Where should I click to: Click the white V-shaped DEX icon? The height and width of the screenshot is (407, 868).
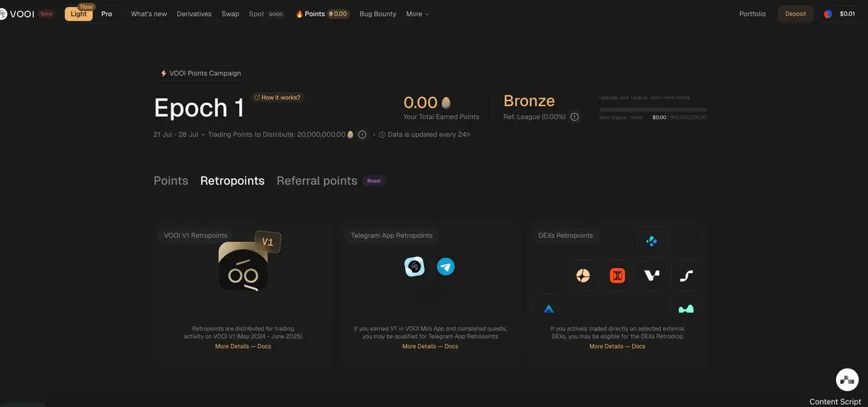[x=652, y=276]
